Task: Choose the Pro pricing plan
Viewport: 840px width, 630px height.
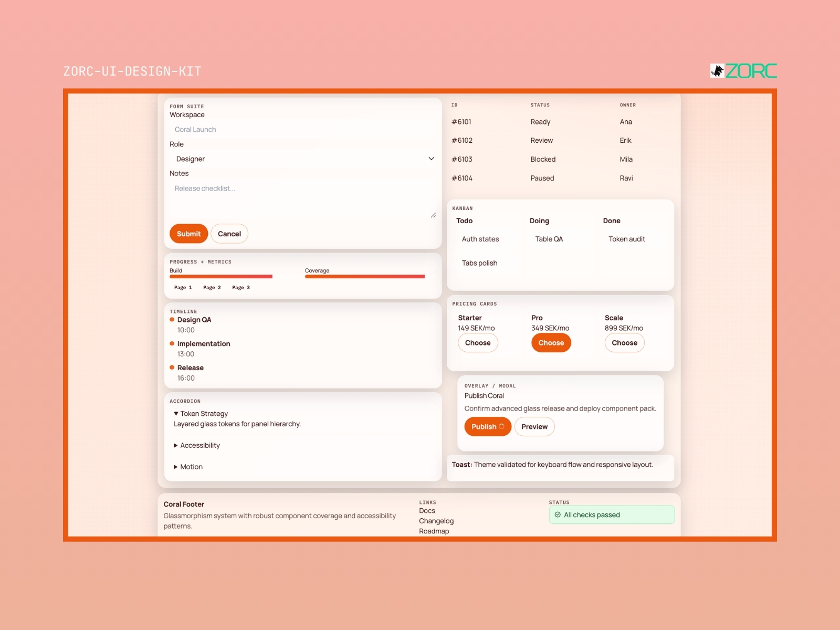Action: tap(551, 343)
